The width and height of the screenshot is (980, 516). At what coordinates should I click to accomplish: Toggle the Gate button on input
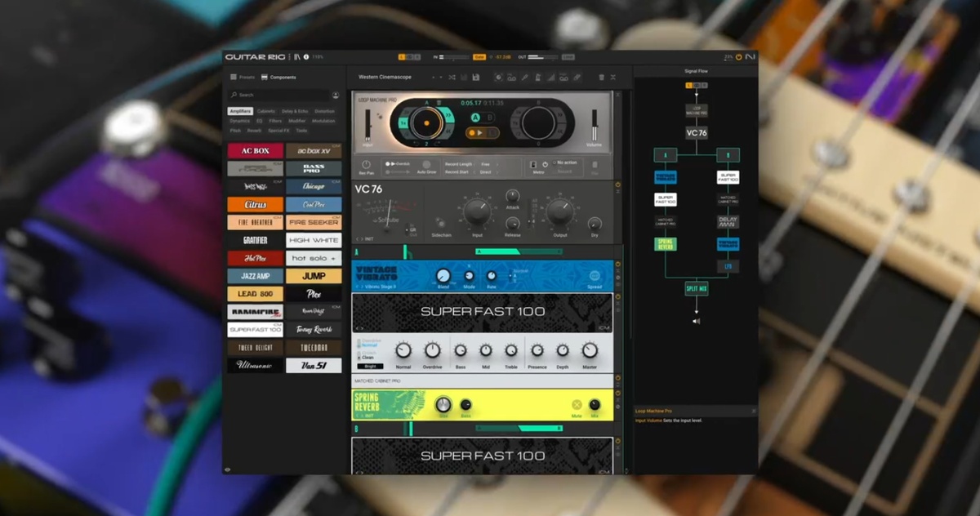[x=479, y=57]
